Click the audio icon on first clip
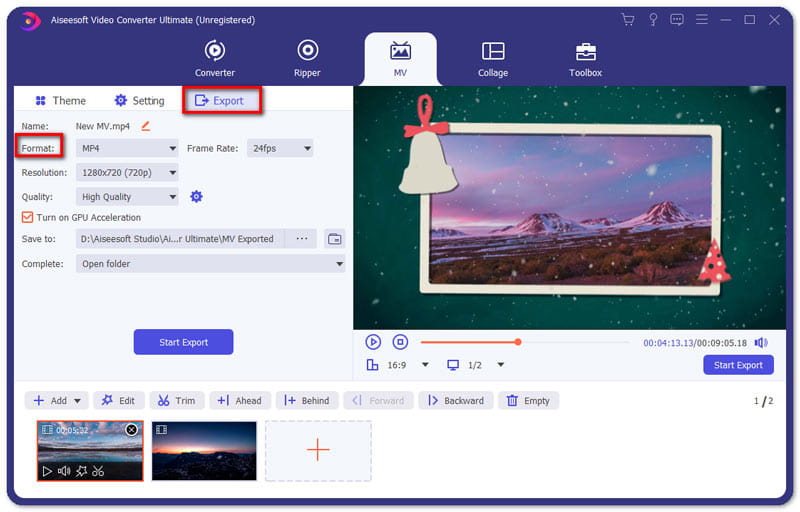800x512 pixels. [64, 471]
